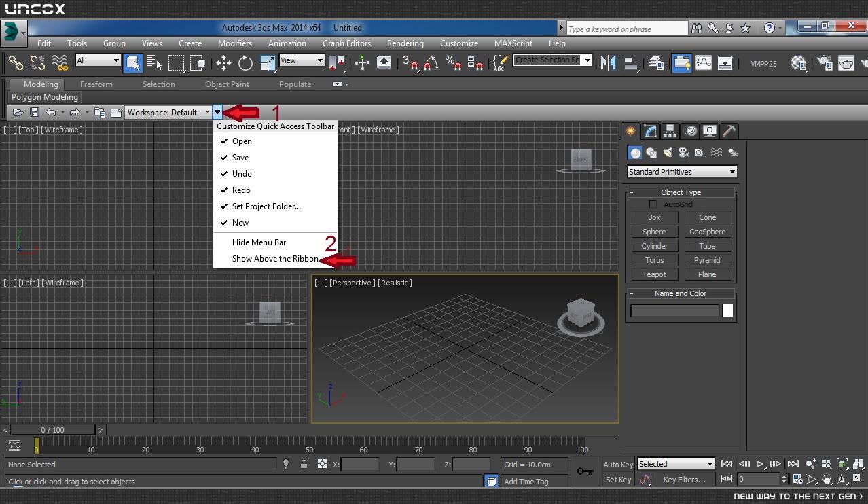Open the reference coordinate View dropdown
The height and width of the screenshot is (504, 868).
pos(302,60)
